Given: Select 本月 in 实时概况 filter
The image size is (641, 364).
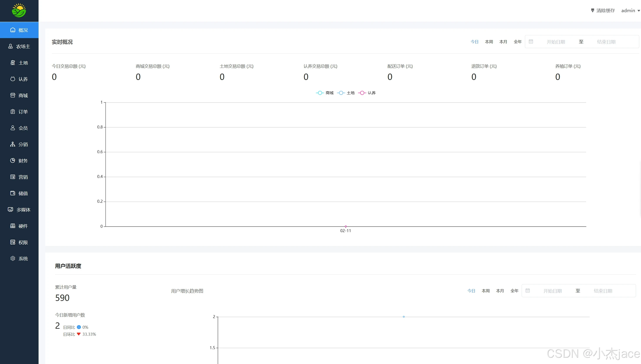Looking at the screenshot, I should tap(503, 42).
